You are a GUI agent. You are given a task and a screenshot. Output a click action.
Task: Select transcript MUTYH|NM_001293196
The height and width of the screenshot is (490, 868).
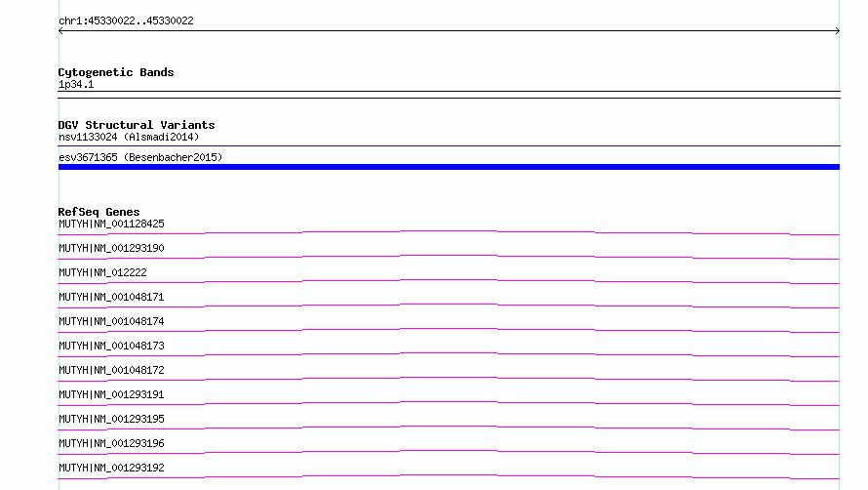coord(111,443)
